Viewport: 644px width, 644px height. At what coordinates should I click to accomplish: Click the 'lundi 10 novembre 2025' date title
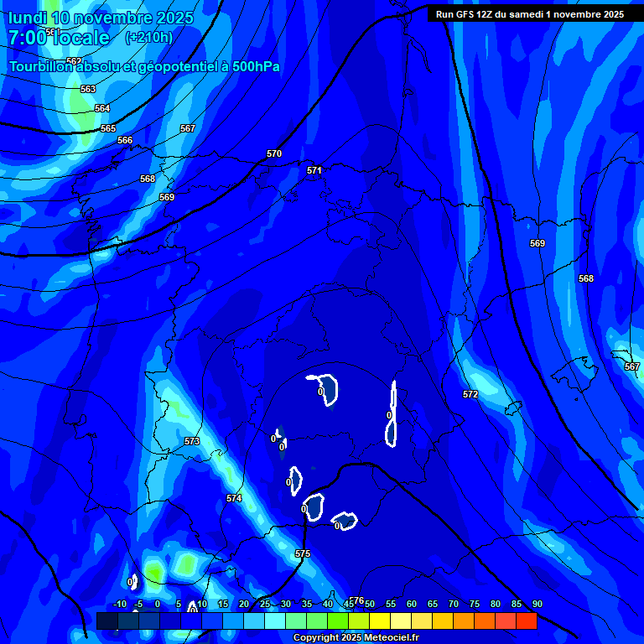pyautogui.click(x=101, y=18)
